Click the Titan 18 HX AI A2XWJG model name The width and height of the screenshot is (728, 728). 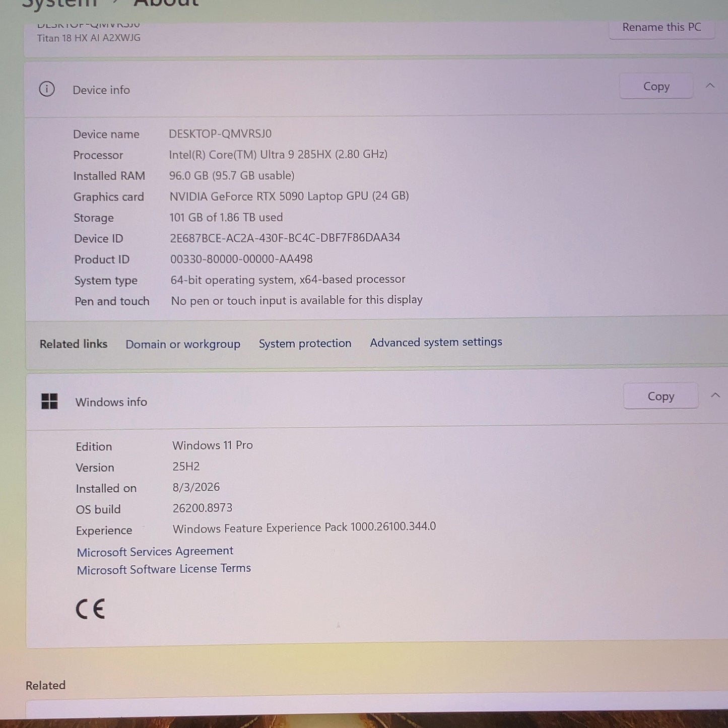pos(89,38)
